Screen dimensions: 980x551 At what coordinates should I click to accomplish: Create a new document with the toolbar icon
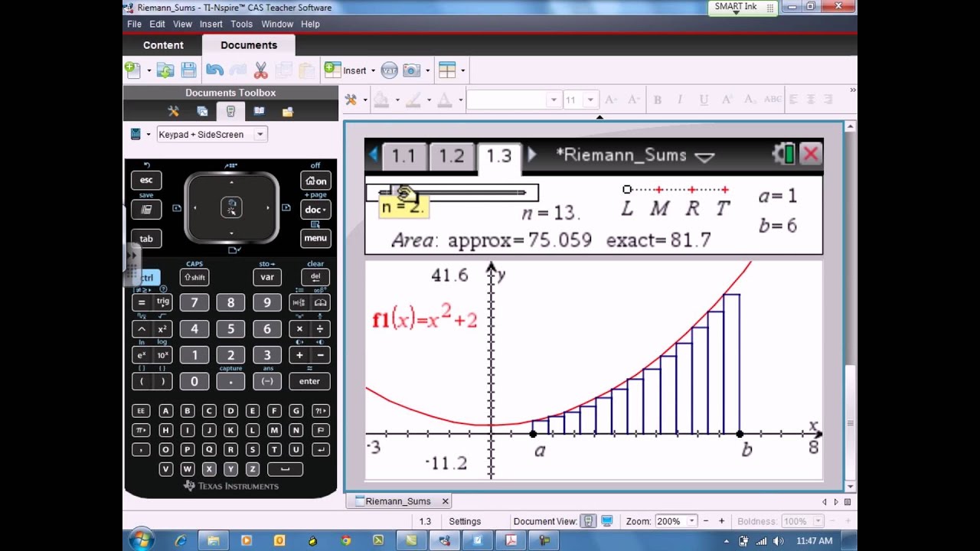(x=133, y=70)
